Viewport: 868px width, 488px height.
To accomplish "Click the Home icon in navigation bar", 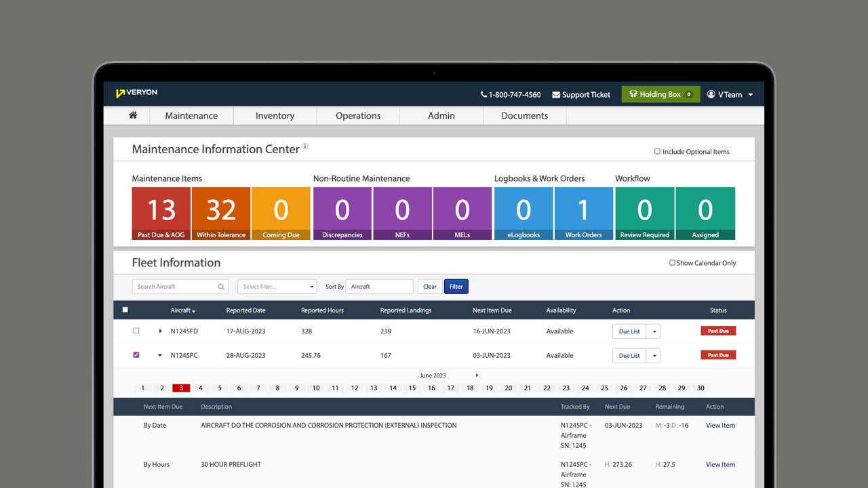I will 133,115.
